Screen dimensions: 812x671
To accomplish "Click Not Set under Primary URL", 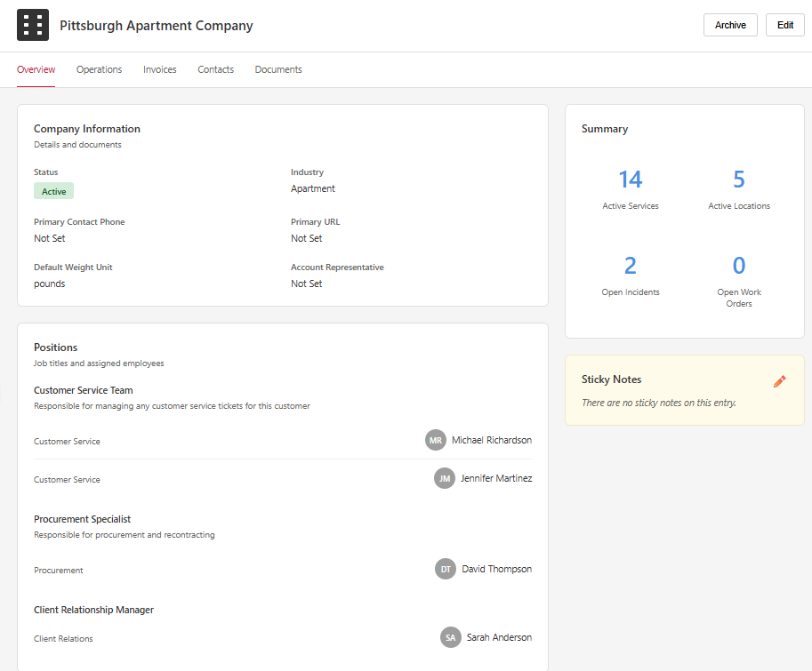I will click(x=306, y=238).
